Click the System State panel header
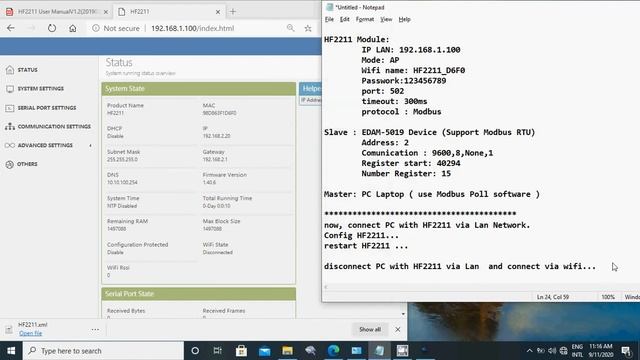This screenshot has height=360, width=640. tap(199, 89)
